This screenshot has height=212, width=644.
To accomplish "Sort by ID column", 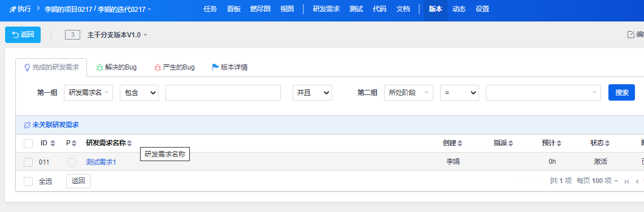I will [47, 144].
